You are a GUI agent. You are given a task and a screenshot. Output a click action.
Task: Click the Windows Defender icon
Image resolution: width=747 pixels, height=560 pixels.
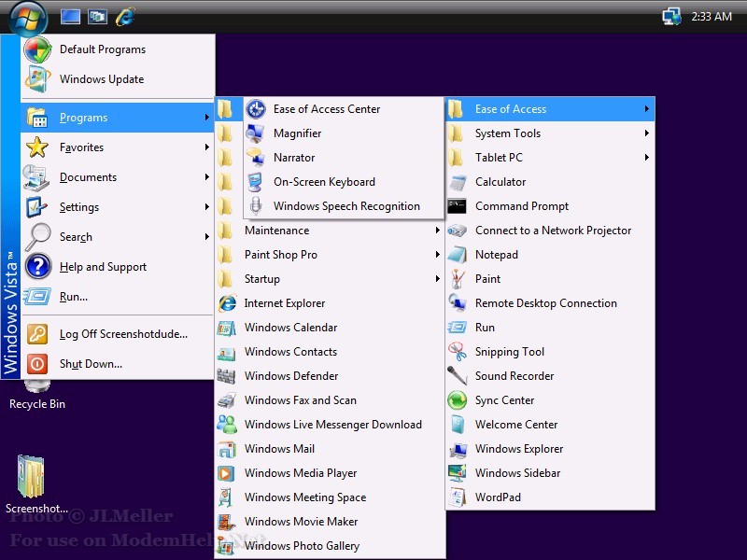(x=226, y=376)
